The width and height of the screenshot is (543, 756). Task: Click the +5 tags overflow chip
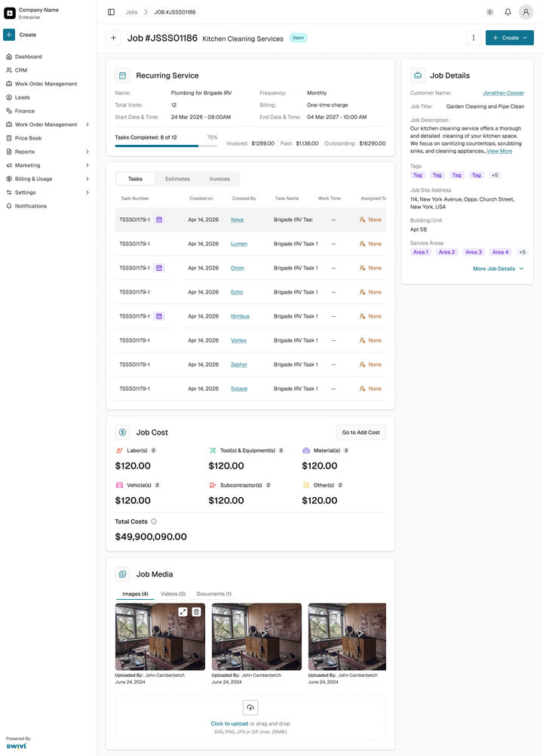(494, 175)
